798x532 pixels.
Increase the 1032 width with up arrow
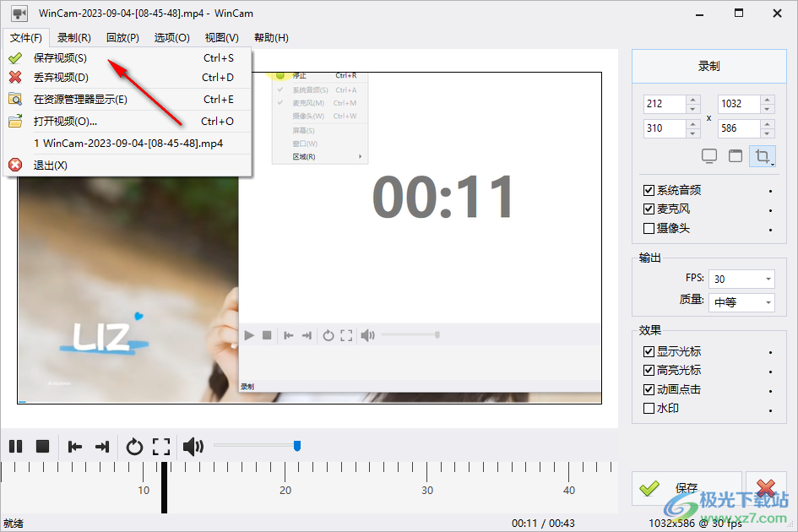click(x=768, y=100)
